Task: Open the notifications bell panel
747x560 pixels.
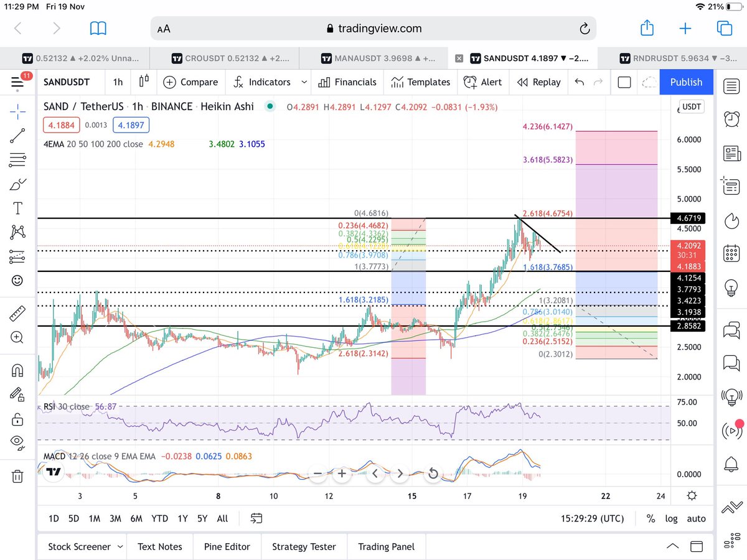Action: [731, 464]
